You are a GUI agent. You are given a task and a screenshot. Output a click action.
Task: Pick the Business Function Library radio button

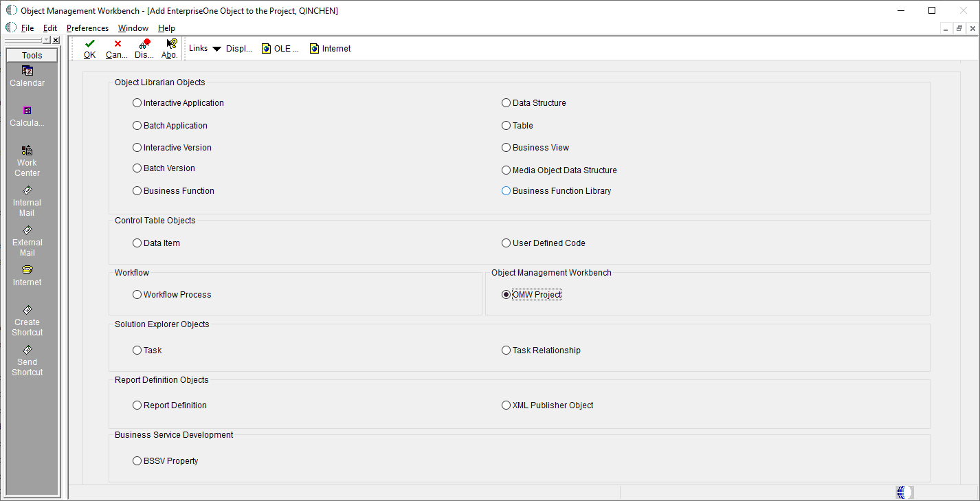[506, 191]
